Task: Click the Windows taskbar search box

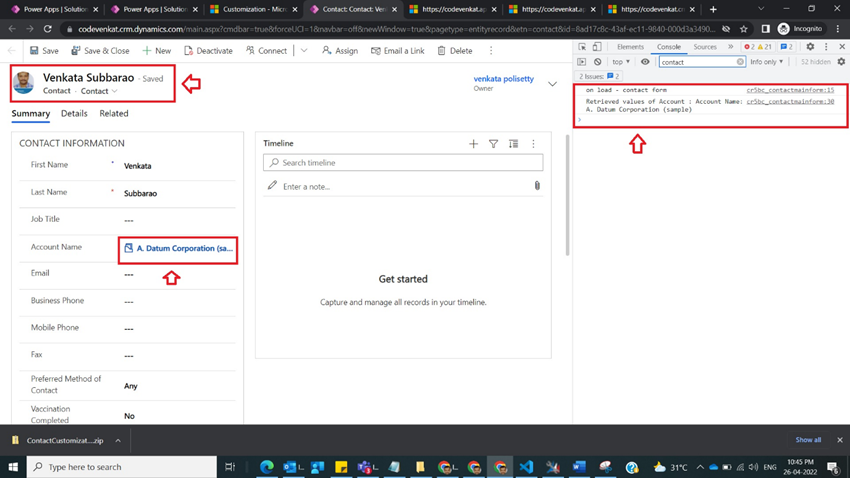Action: (121, 467)
